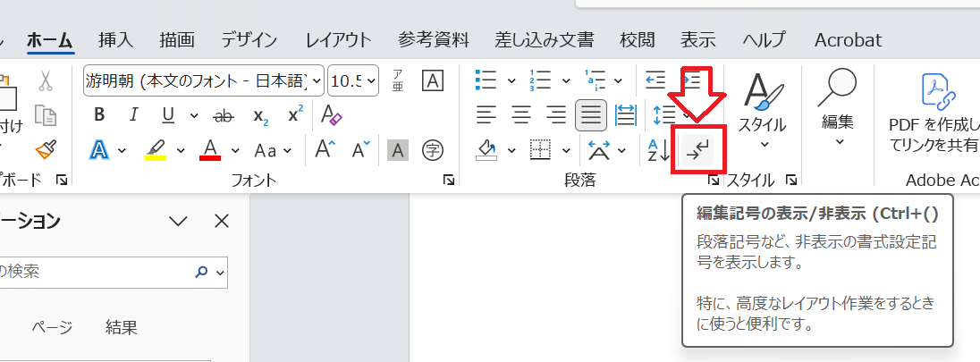Toggle Subscript formatting

click(261, 115)
